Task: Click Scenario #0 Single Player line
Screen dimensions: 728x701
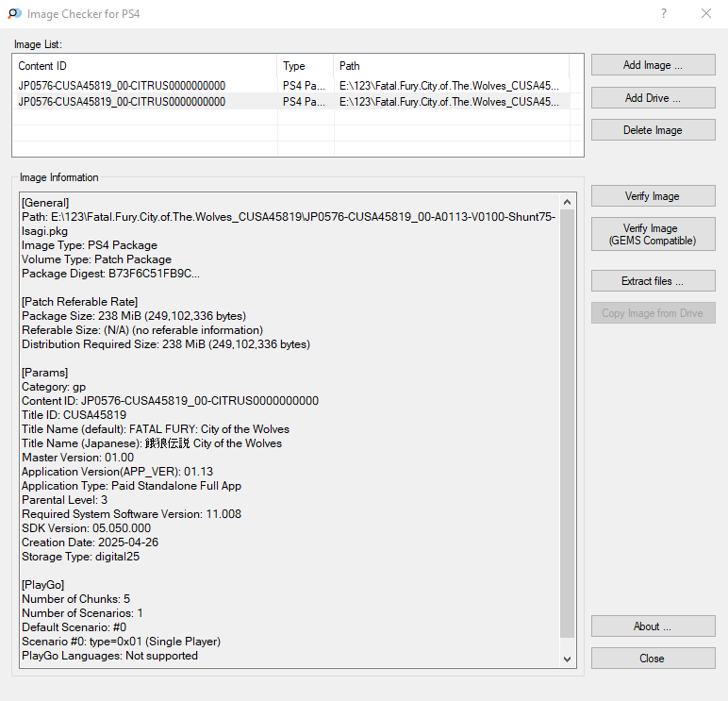Action: click(122, 641)
